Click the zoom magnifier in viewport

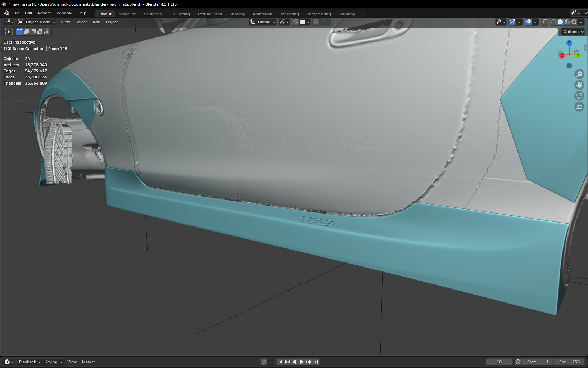(x=579, y=74)
